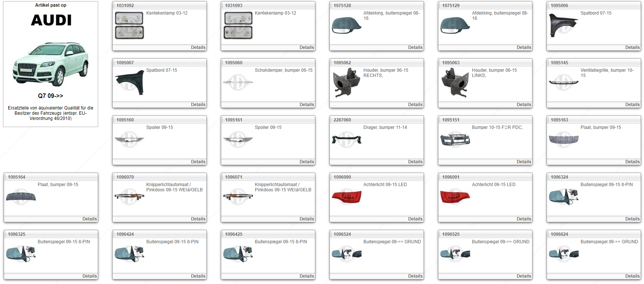Click the item number 1095060 header
This screenshot has width=644, height=284.
click(x=234, y=63)
